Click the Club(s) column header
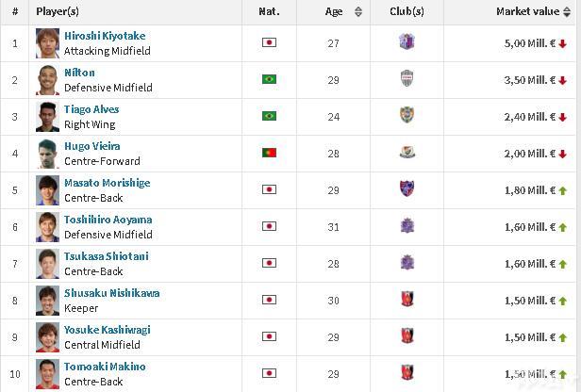This screenshot has width=581, height=392. (x=407, y=11)
